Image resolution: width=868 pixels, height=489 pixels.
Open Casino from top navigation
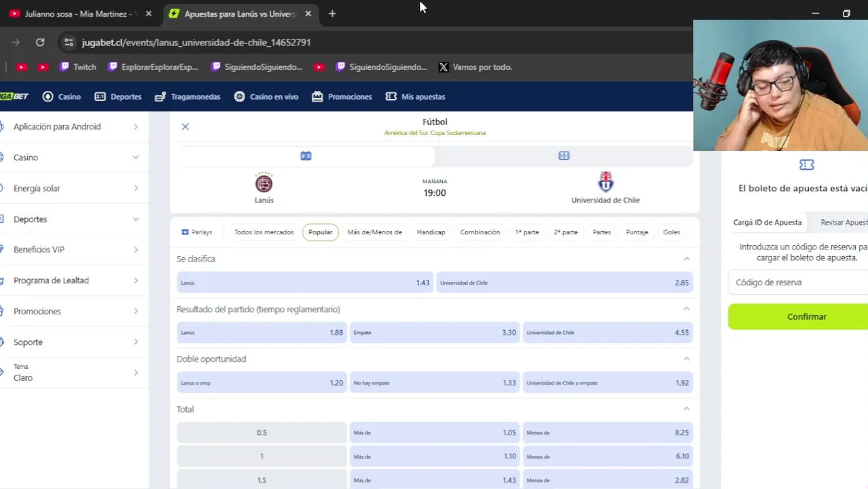pos(62,96)
